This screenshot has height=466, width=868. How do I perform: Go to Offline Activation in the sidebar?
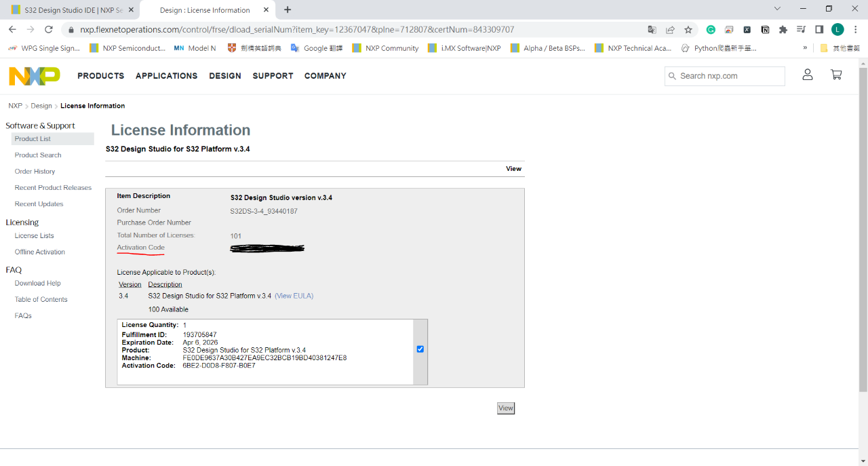(40, 252)
